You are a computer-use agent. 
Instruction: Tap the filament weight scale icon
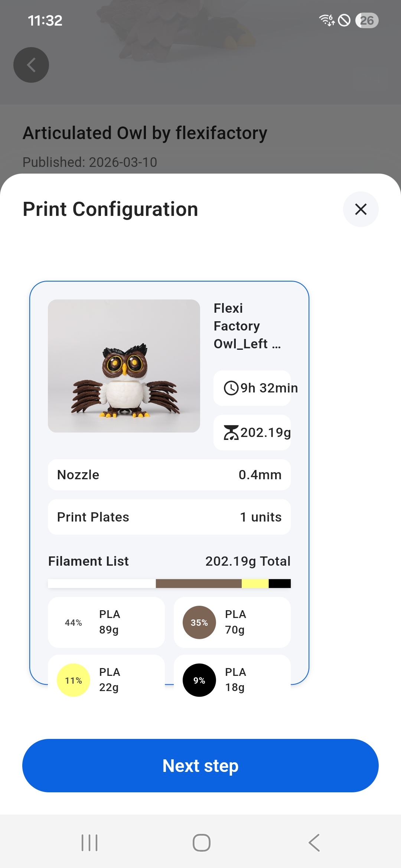tap(231, 433)
